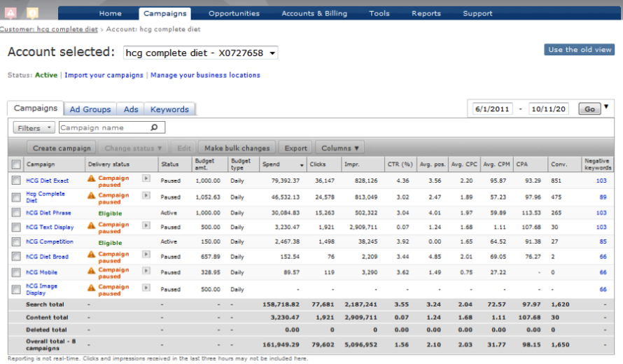
Task: Open the Filters dropdown
Action: point(34,128)
